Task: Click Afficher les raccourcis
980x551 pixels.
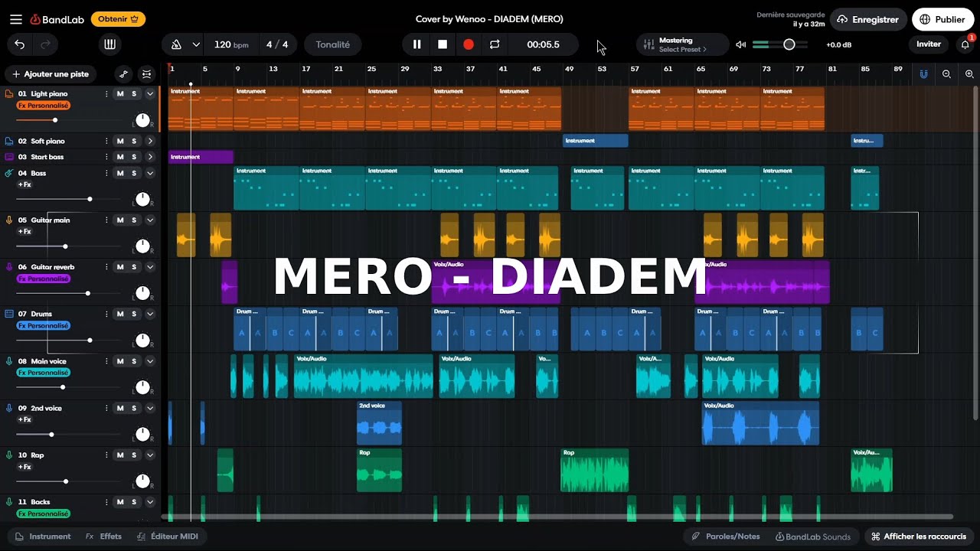Action: pyautogui.click(x=919, y=536)
